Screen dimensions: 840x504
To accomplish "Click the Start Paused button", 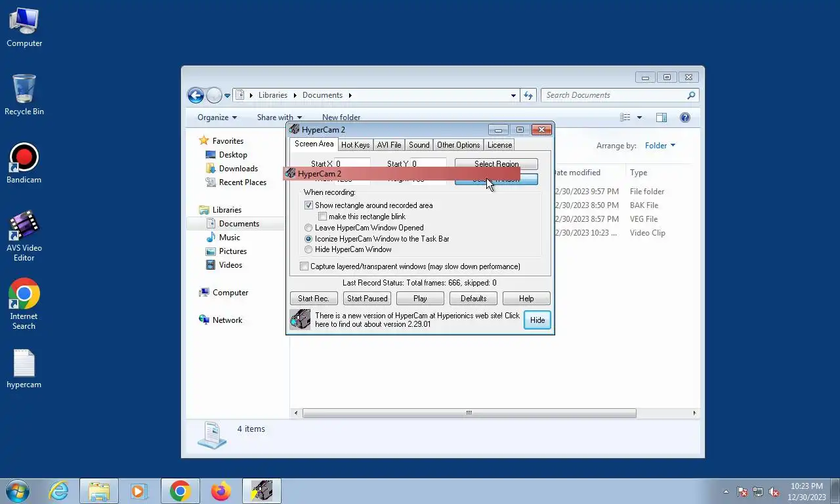I will [367, 299].
